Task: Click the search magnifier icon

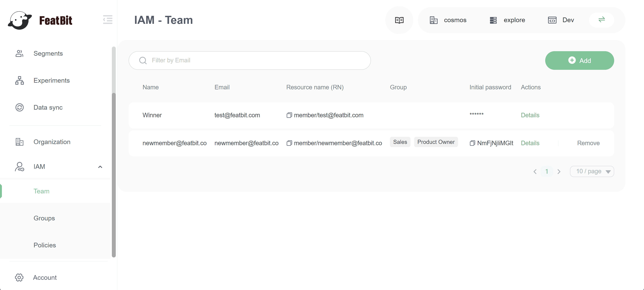Action: coord(143,60)
